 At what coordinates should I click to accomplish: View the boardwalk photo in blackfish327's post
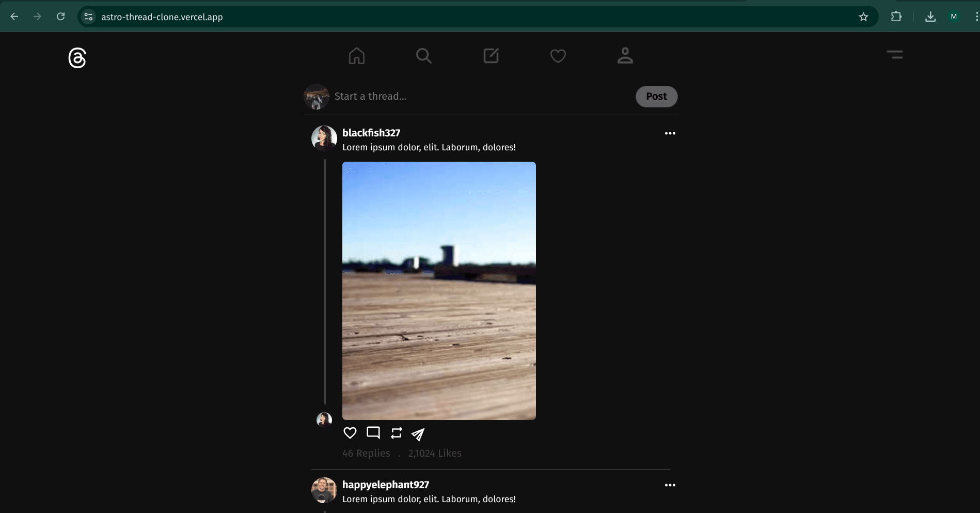pos(439,290)
